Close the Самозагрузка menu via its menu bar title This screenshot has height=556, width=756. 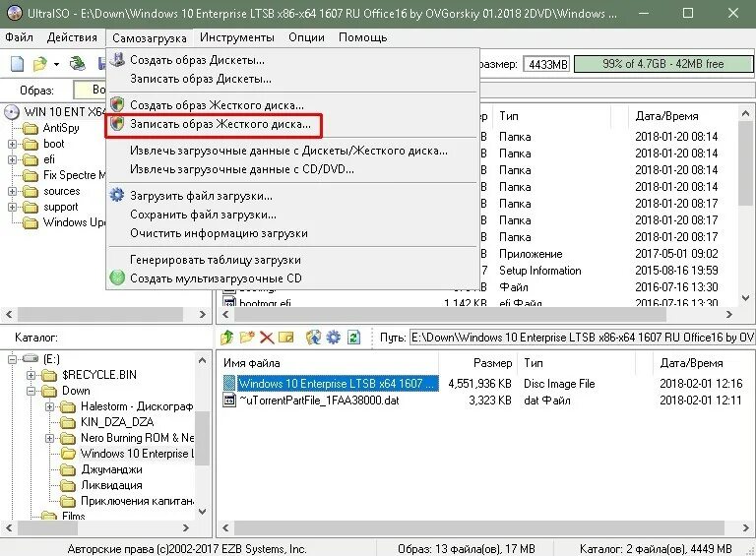click(149, 38)
